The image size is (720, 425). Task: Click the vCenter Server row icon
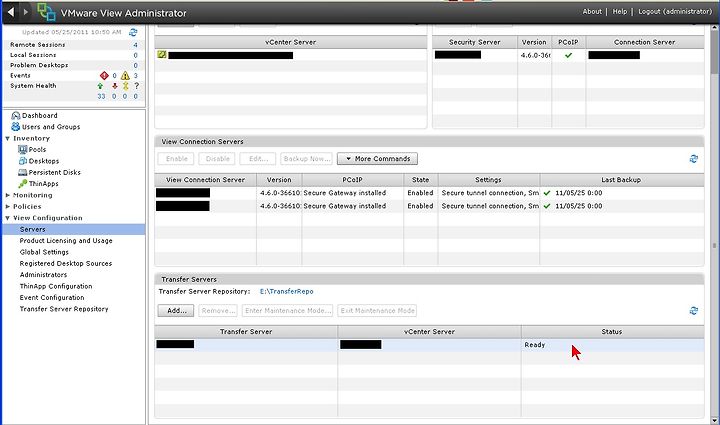click(x=162, y=55)
